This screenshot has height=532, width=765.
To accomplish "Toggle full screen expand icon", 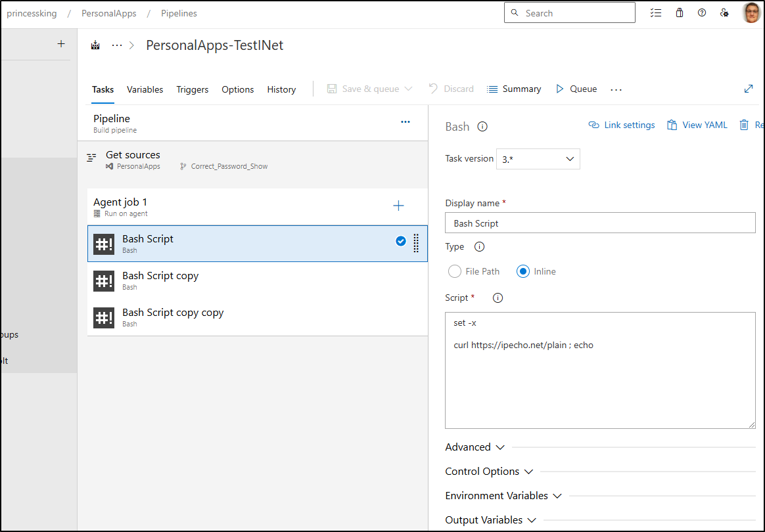I will coord(749,89).
